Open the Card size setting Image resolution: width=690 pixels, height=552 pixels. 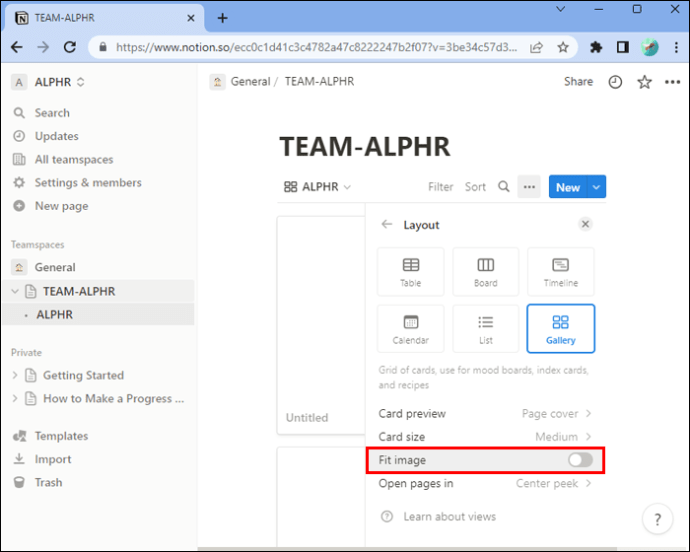tap(485, 437)
